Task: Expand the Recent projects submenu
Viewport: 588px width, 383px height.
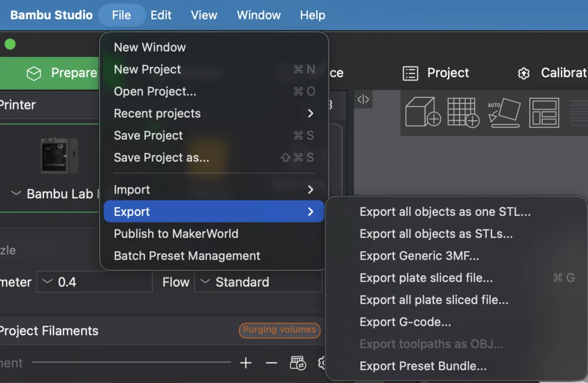Action: tap(214, 114)
